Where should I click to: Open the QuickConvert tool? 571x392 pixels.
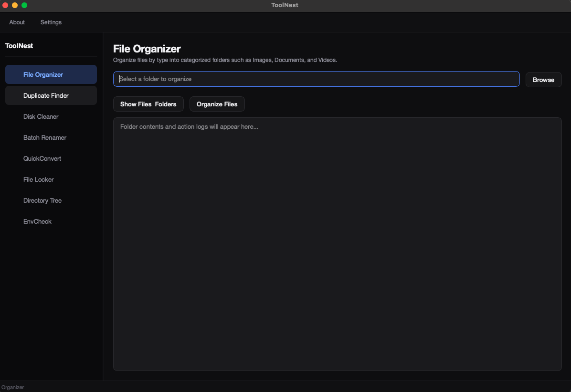click(51, 158)
